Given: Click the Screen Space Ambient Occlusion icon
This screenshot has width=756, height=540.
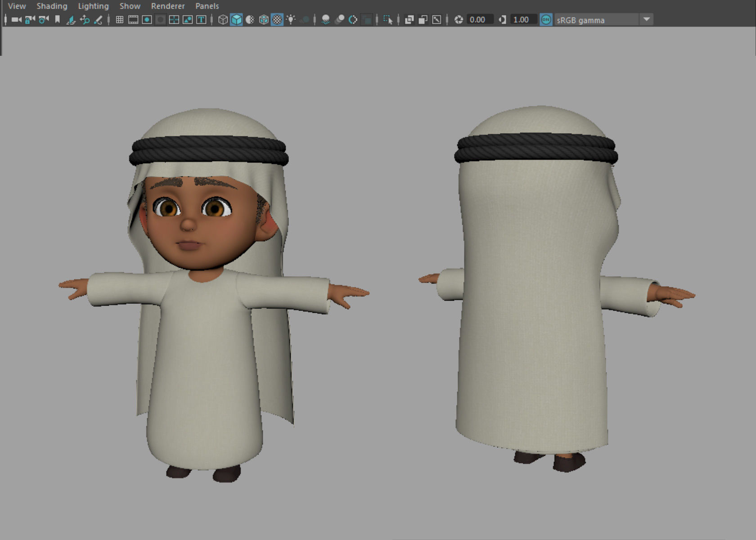Looking at the screenshot, I should tap(326, 19).
